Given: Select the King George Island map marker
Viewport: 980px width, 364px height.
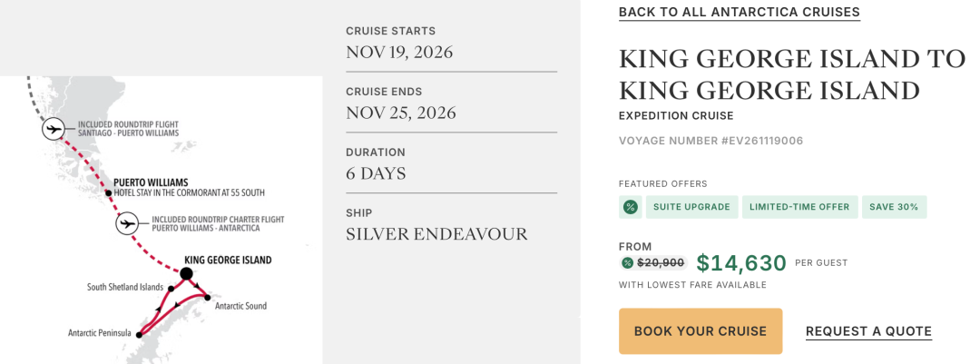Looking at the screenshot, I should pyautogui.click(x=186, y=273).
